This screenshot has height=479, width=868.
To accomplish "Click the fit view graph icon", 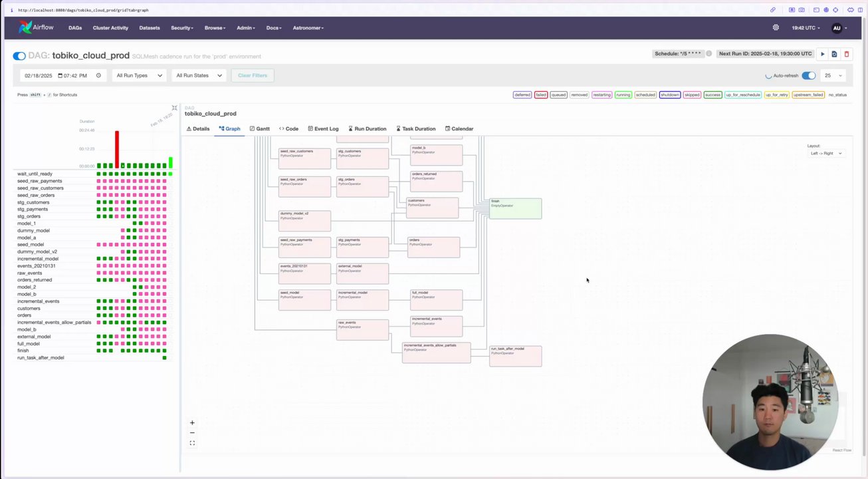I will point(192,443).
